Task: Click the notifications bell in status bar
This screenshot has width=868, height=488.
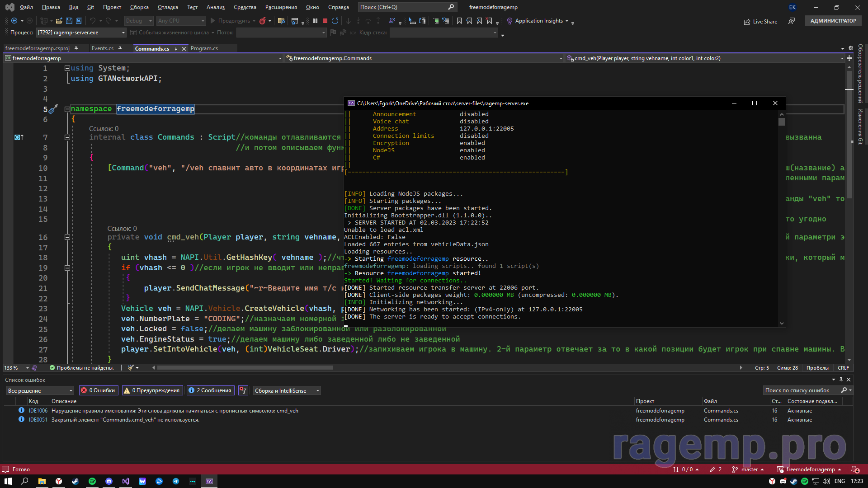Action: [855, 469]
